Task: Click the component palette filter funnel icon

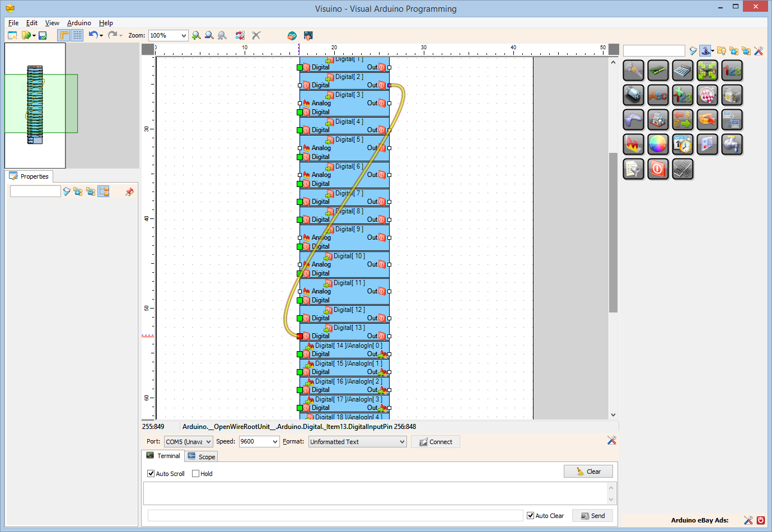Action: click(693, 51)
